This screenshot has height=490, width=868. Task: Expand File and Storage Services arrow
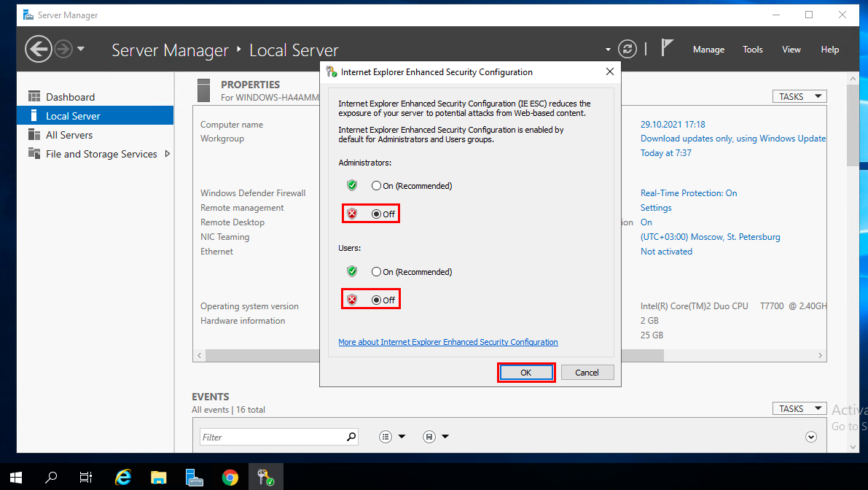click(167, 153)
